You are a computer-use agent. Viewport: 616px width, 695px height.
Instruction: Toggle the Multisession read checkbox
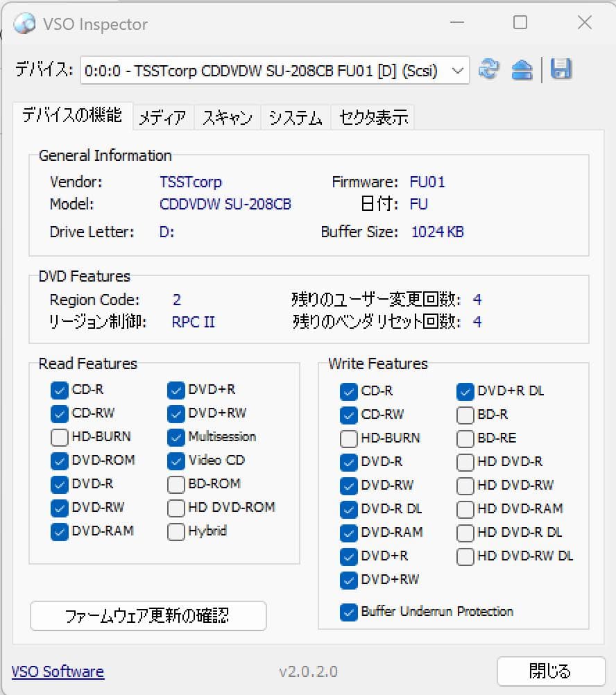point(176,437)
